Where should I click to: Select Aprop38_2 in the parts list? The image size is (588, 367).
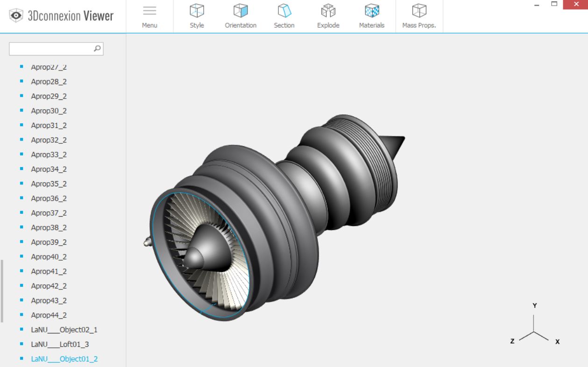(49, 227)
